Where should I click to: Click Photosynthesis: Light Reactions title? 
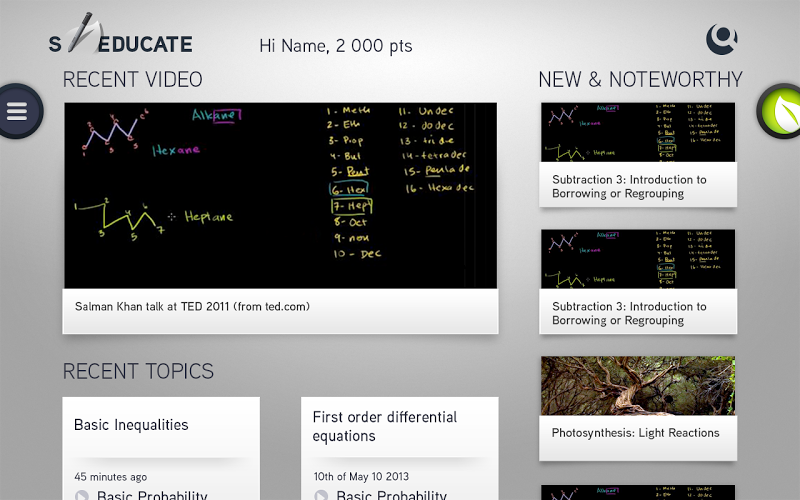(x=635, y=433)
